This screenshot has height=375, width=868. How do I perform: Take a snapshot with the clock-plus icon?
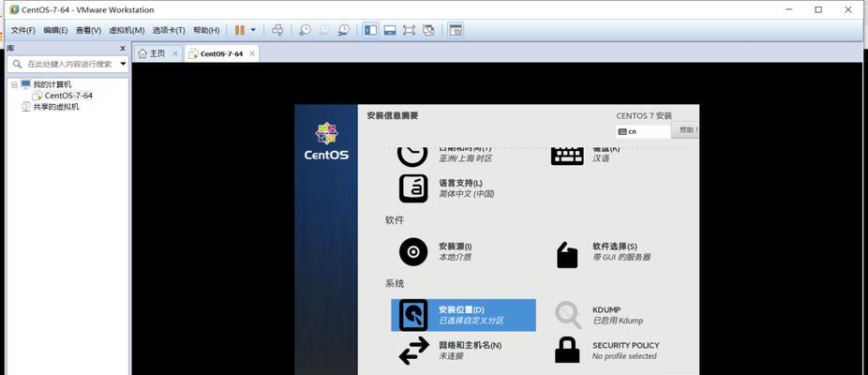pyautogui.click(x=305, y=30)
